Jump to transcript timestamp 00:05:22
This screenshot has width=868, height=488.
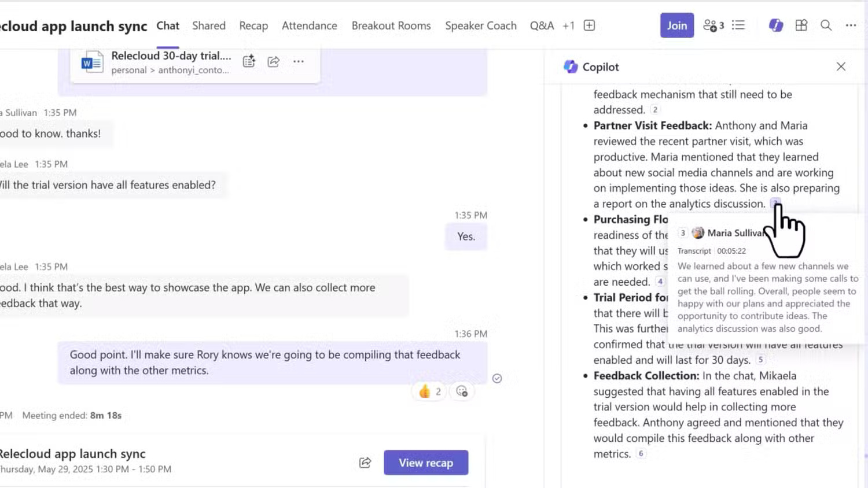731,251
